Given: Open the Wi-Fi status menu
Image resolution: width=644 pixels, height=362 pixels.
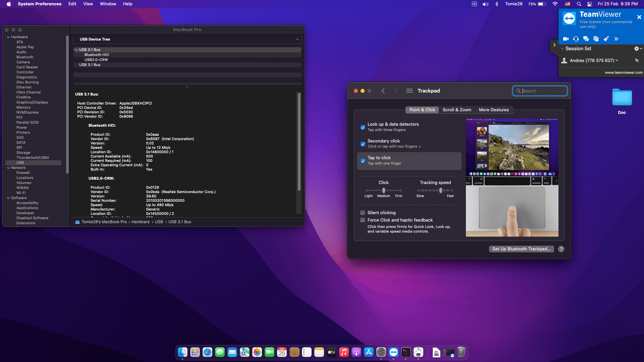Looking at the screenshot, I should pos(555,4).
